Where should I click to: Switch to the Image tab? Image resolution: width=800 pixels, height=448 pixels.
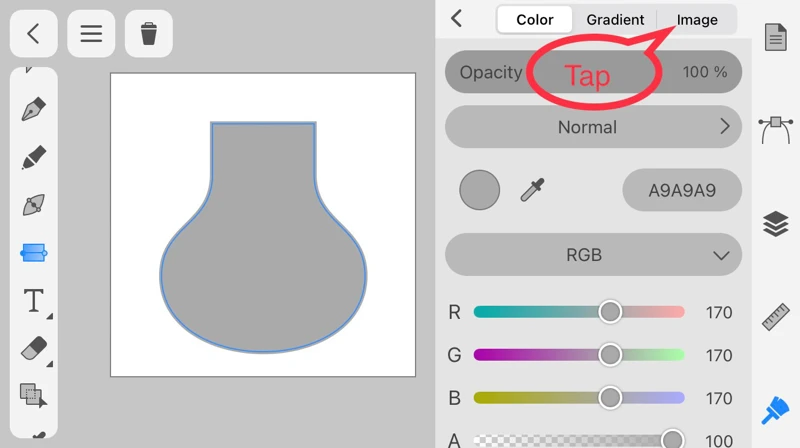point(697,20)
